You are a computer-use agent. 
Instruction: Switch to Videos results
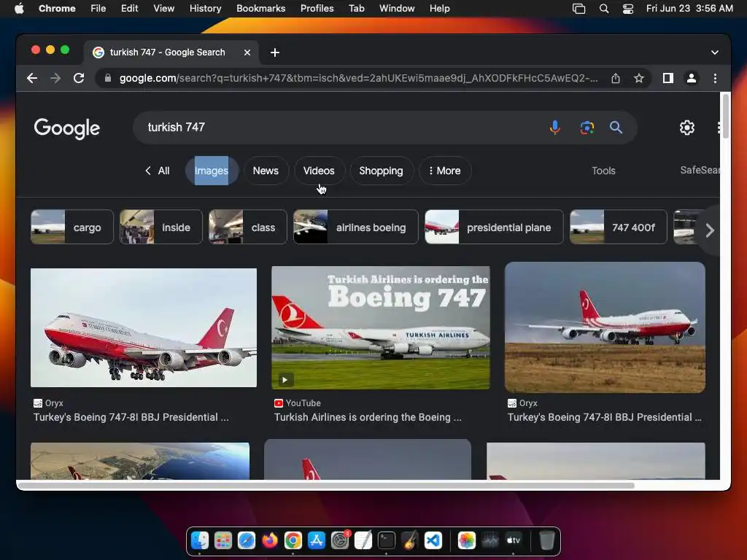pos(319,171)
